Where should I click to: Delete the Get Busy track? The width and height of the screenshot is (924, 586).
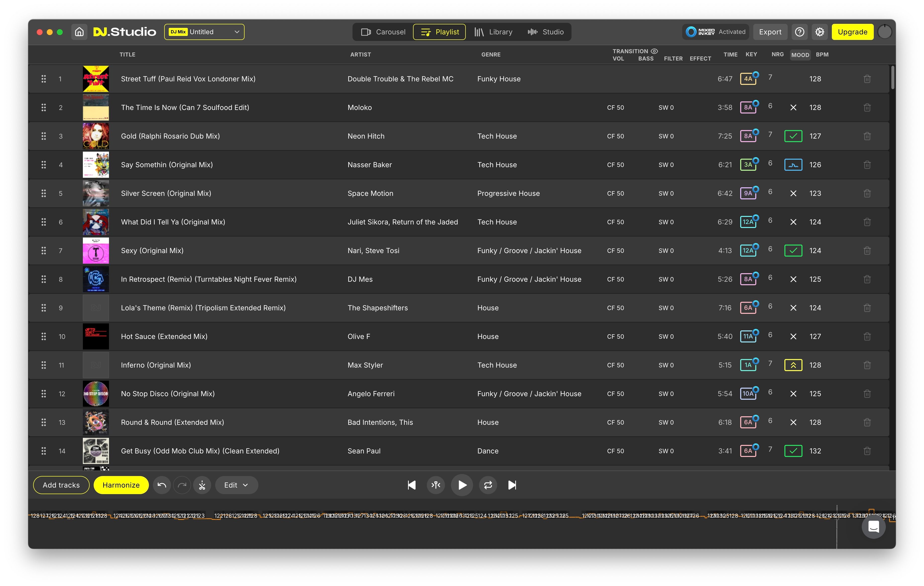click(x=867, y=451)
